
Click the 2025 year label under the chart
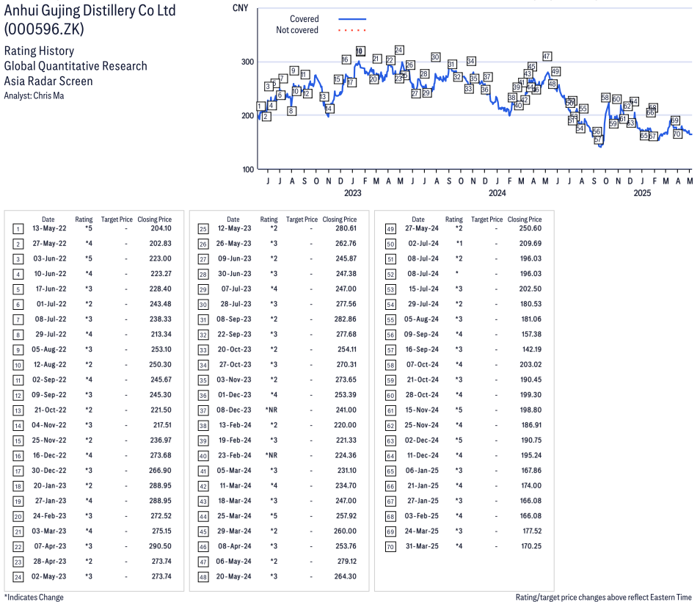pos(642,193)
